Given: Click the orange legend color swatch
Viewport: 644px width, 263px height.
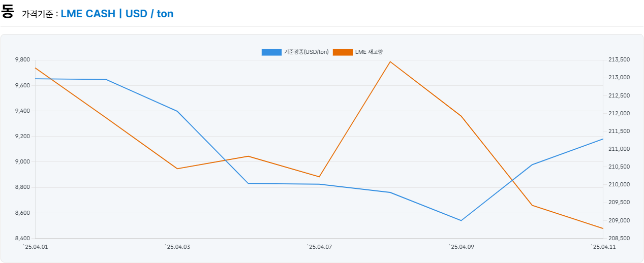Looking at the screenshot, I should (x=343, y=52).
